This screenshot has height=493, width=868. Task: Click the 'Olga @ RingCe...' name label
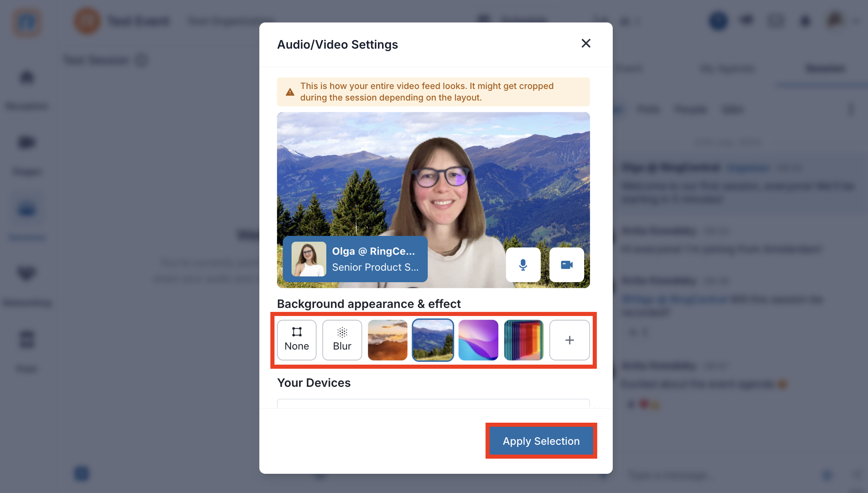pos(373,251)
